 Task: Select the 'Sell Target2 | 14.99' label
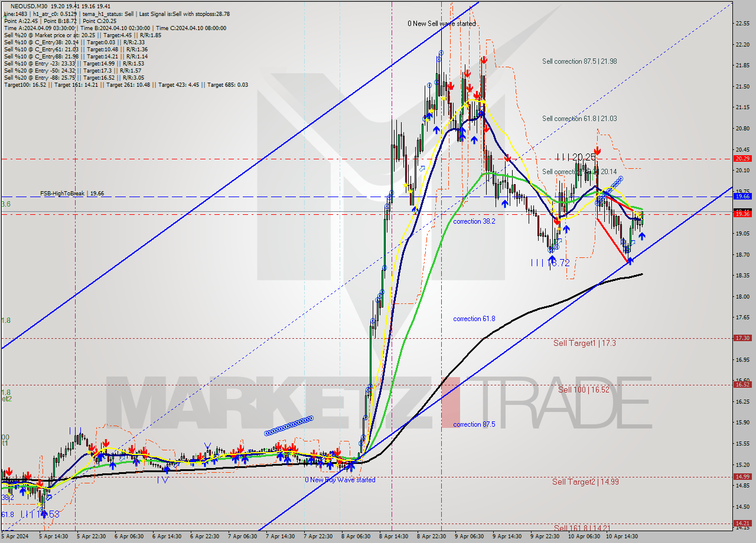point(585,482)
